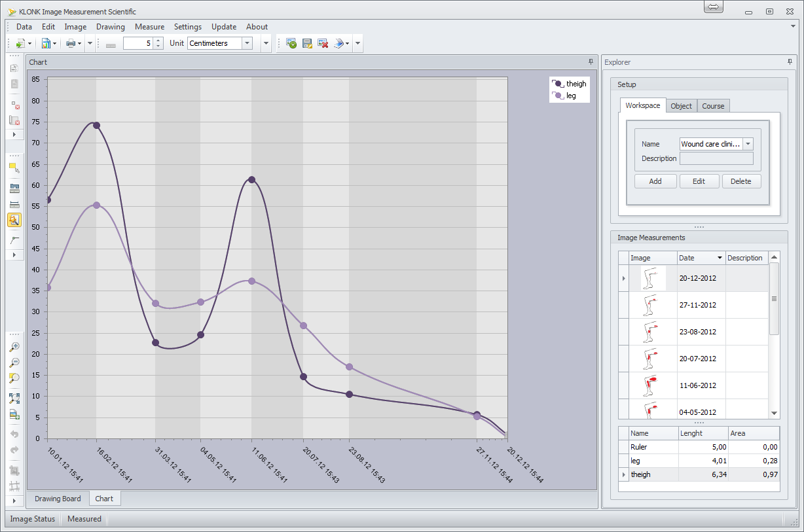This screenshot has height=532, width=804.
Task: Open the Date column sort dropdown arrow
Action: 720,258
